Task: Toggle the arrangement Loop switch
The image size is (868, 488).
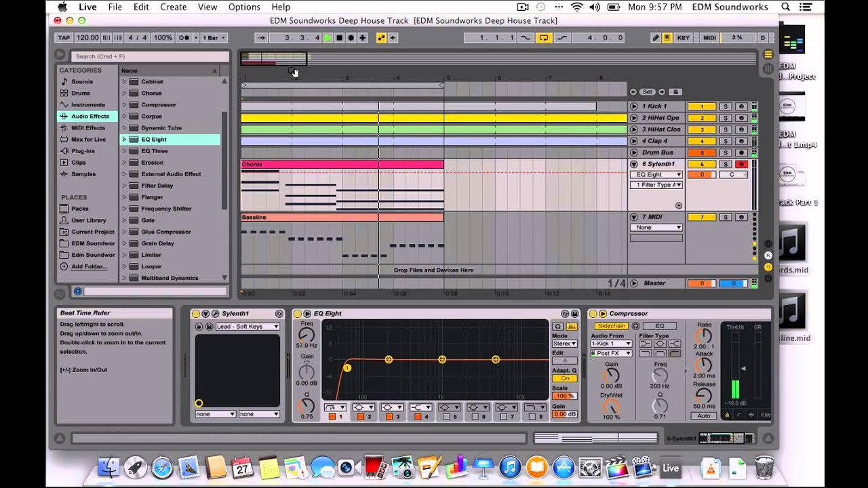Action: [x=543, y=38]
